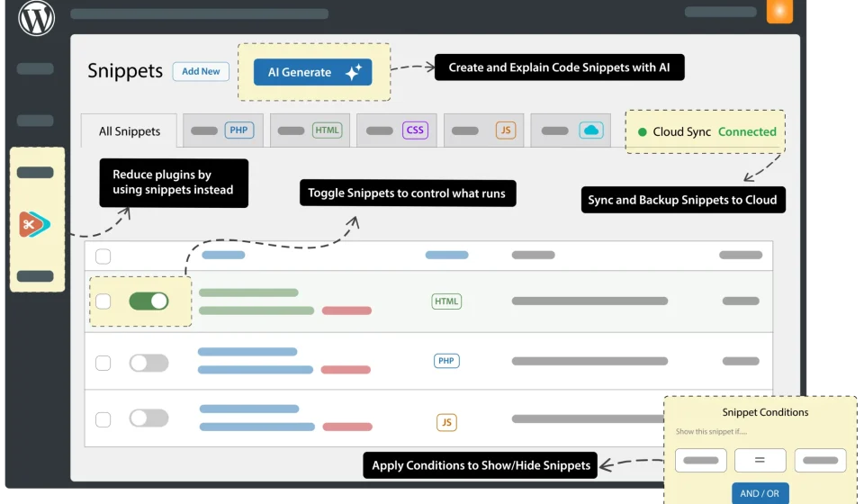Click the Add New button
Screen dimensions: 864x504
pyautogui.click(x=201, y=72)
